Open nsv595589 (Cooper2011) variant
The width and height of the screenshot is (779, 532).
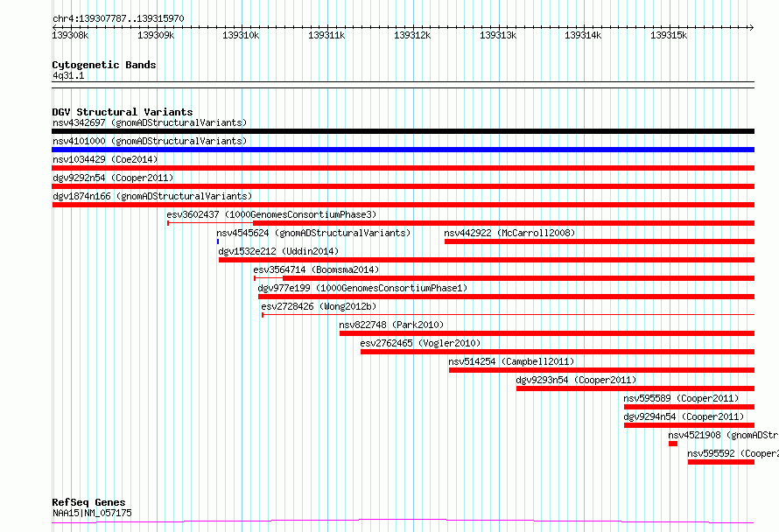(x=681, y=398)
